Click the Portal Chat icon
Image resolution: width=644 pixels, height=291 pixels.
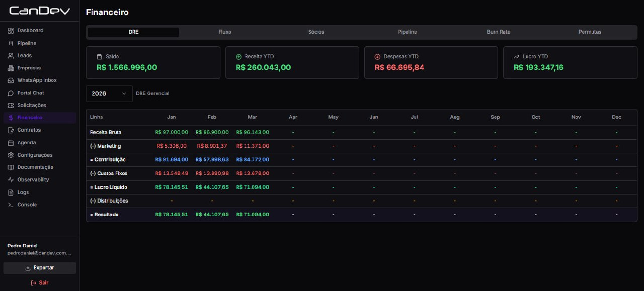[x=11, y=92]
